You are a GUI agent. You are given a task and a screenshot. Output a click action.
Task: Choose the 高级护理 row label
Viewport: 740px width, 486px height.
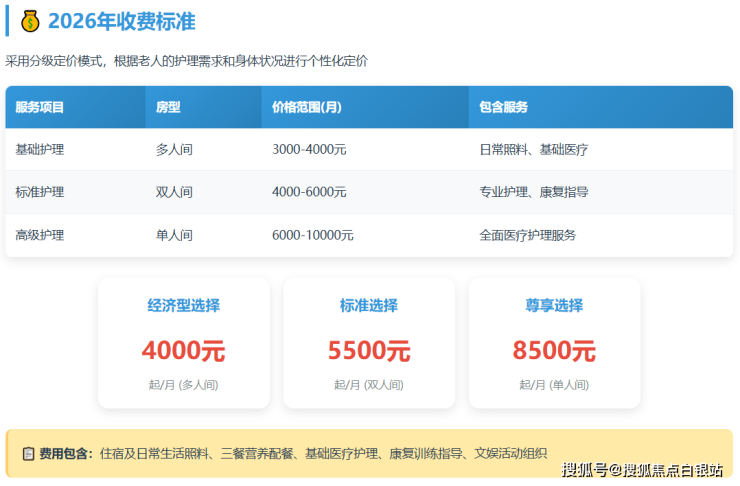click(40, 236)
